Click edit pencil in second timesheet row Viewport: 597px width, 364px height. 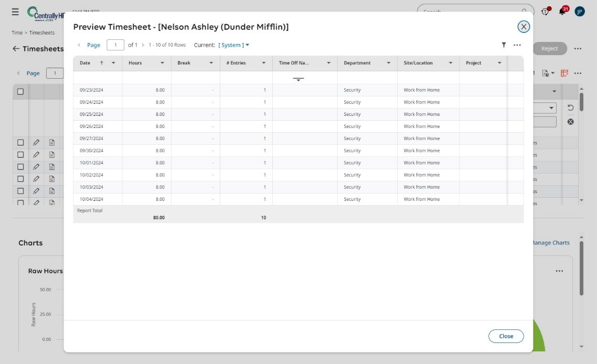[36, 155]
